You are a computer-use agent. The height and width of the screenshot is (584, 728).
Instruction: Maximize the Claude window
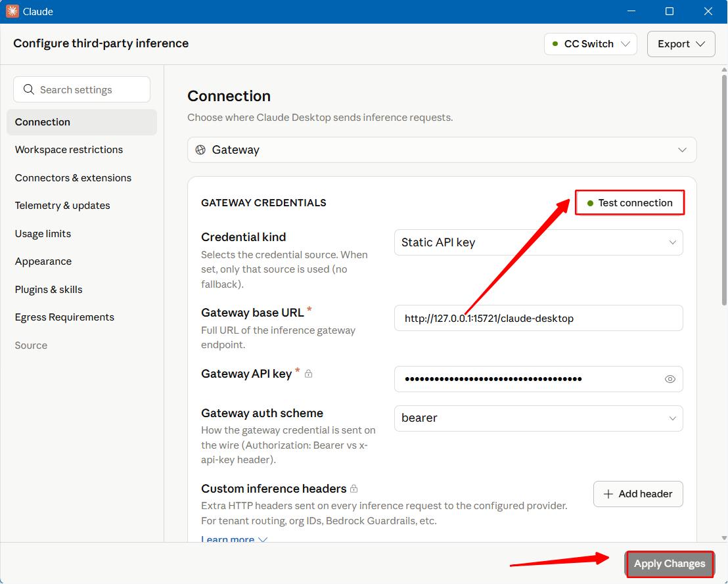click(669, 11)
